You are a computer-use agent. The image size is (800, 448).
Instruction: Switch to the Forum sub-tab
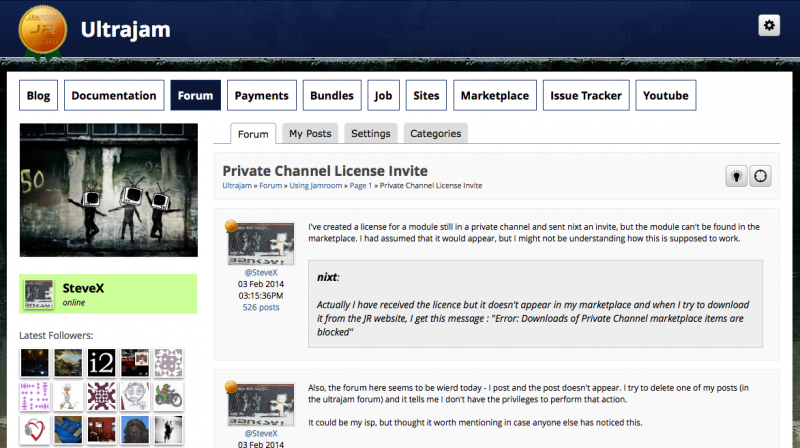253,134
